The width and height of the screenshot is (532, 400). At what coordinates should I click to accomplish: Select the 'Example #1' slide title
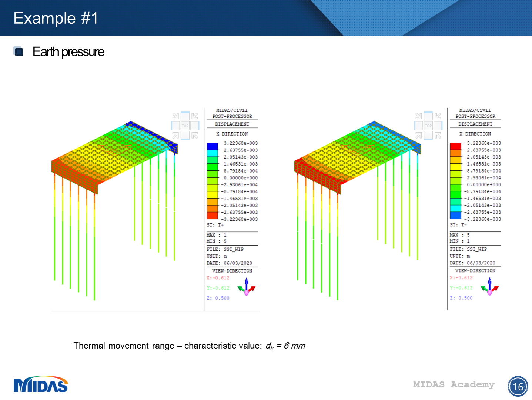[x=56, y=18]
